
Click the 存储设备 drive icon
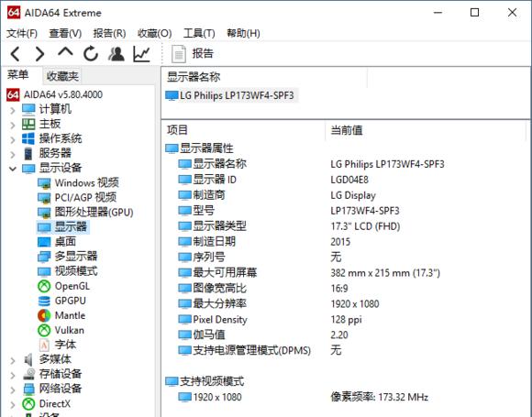click(x=29, y=374)
